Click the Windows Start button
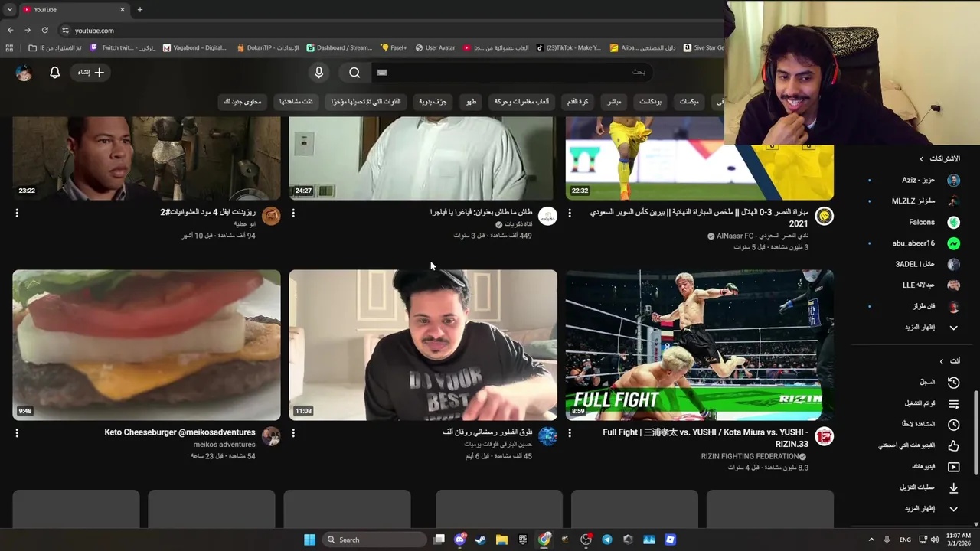 coord(309,540)
